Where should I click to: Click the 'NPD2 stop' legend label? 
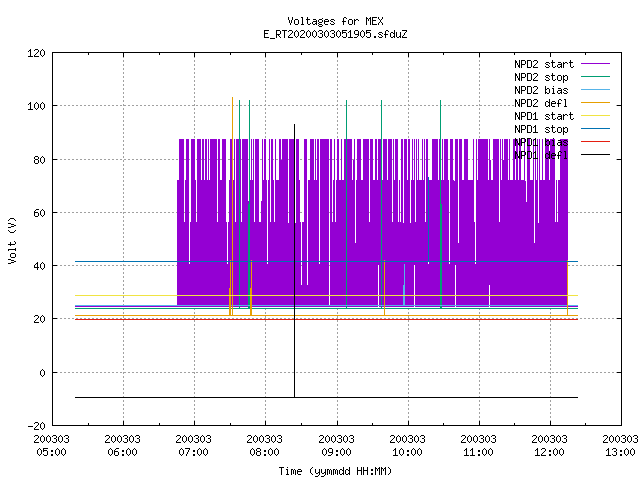(541, 77)
